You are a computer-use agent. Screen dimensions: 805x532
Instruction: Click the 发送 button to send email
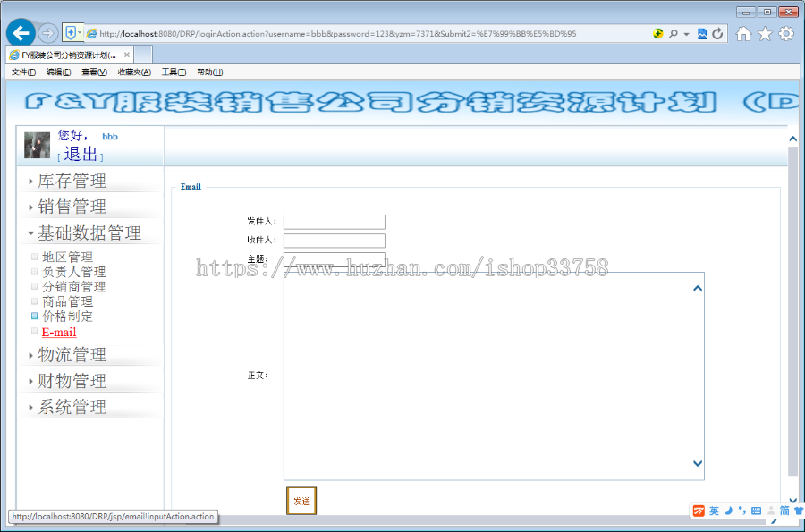tap(301, 501)
